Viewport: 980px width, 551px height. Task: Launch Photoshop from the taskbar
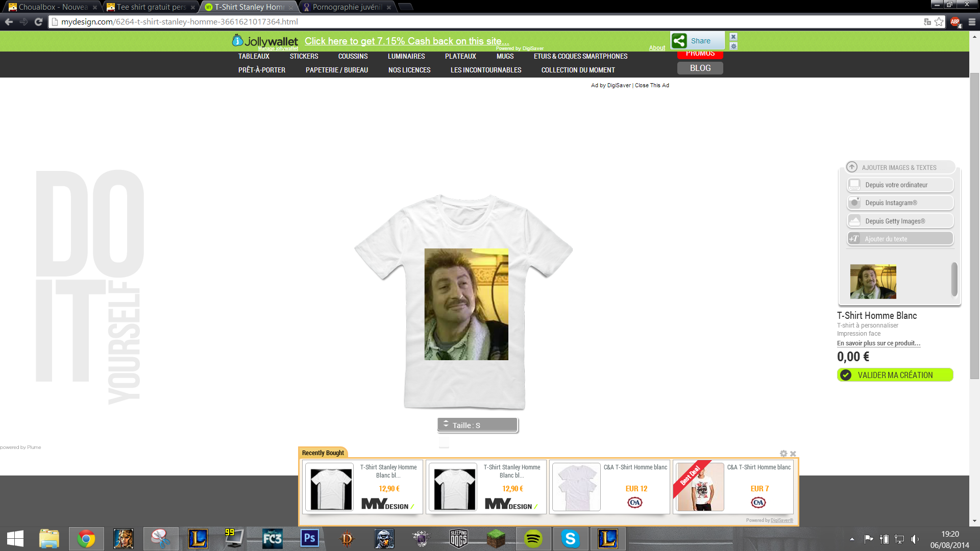[310, 539]
